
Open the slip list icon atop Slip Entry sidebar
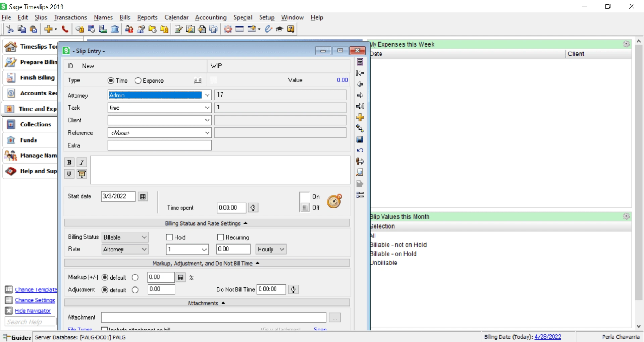(x=360, y=62)
